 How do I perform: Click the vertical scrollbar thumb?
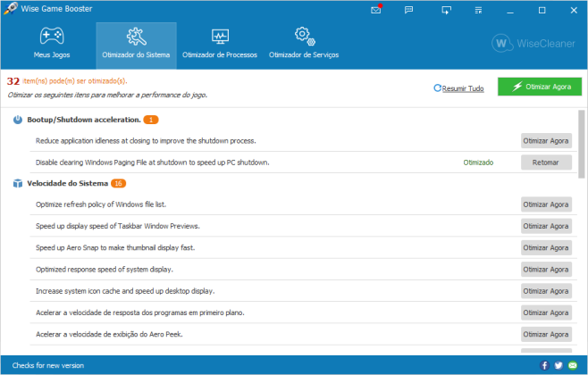click(x=581, y=144)
